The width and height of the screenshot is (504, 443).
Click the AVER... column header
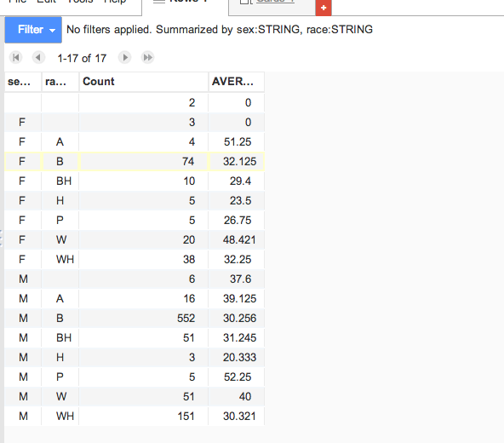coord(237,82)
